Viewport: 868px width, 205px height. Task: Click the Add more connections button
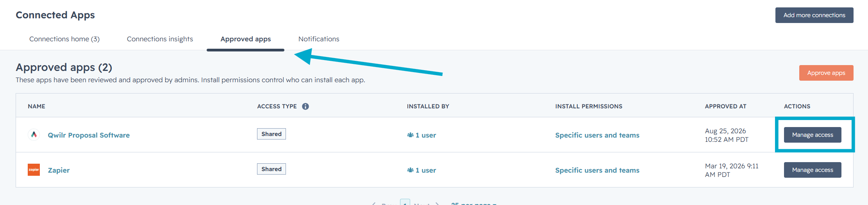814,15
